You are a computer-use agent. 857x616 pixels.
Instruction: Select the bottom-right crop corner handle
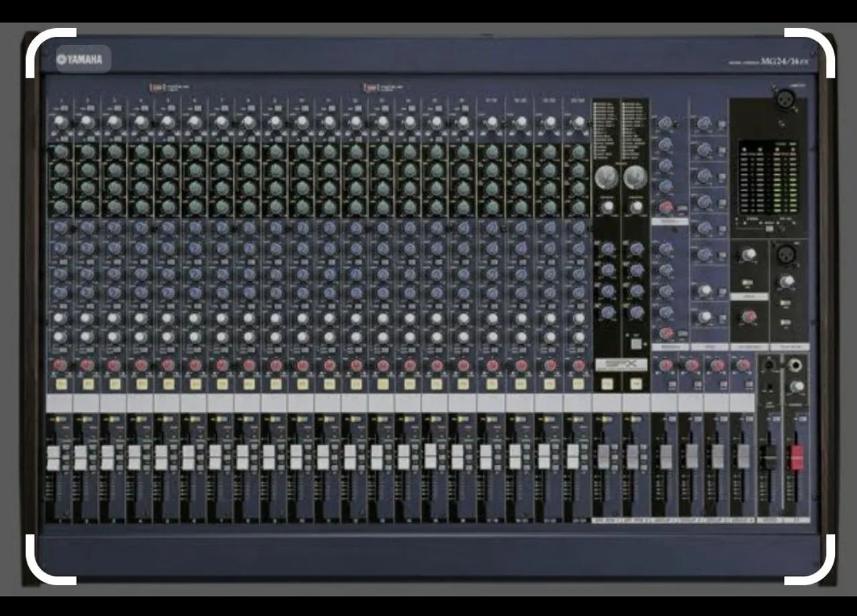(x=809, y=559)
